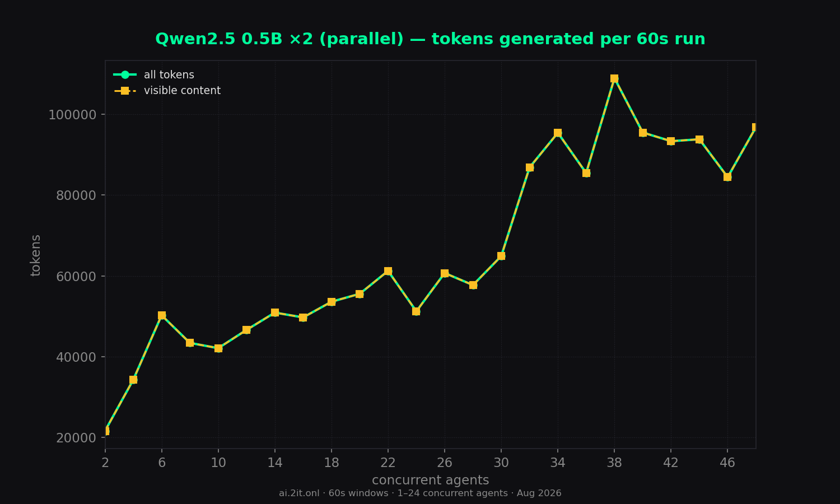The height and width of the screenshot is (504, 840).
Task: Click the data point at 10 concurrent agents
Action: [218, 348]
